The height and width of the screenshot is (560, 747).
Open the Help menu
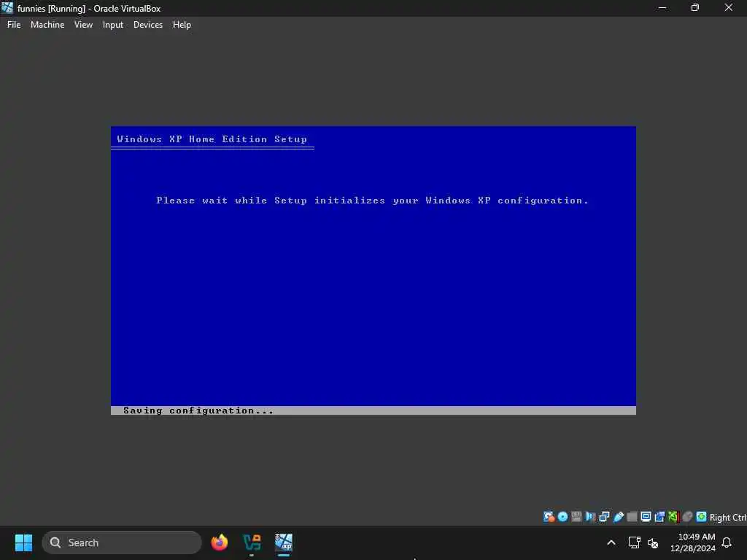(182, 25)
